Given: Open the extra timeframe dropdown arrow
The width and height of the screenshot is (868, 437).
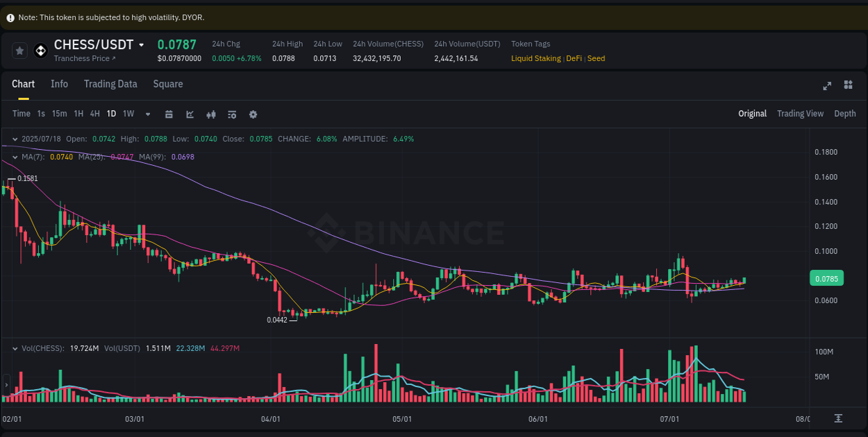Looking at the screenshot, I should click(x=147, y=114).
